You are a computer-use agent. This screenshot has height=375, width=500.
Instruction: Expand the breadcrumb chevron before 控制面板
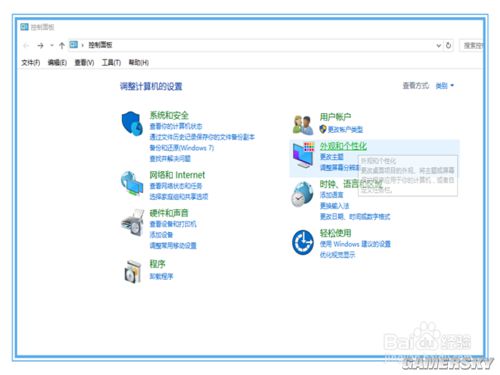pyautogui.click(x=82, y=45)
